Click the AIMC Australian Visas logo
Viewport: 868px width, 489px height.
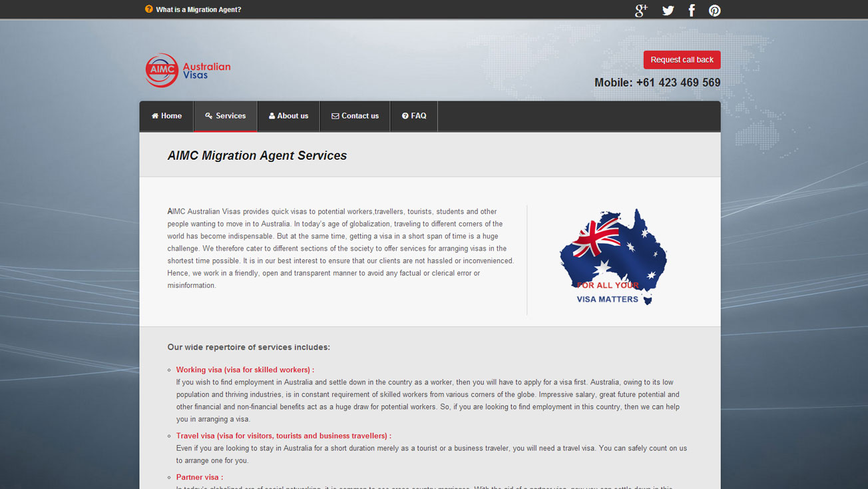188,70
